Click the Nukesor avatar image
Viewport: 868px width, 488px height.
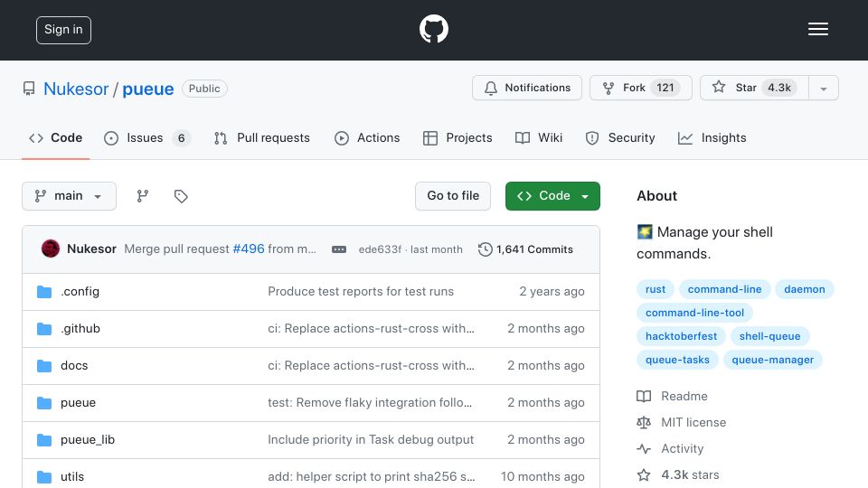51,249
